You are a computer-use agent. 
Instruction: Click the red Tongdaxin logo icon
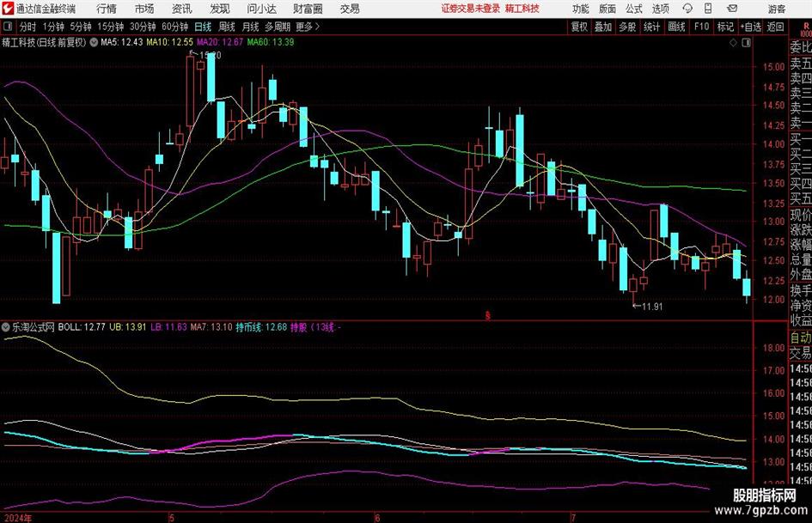pos(7,9)
